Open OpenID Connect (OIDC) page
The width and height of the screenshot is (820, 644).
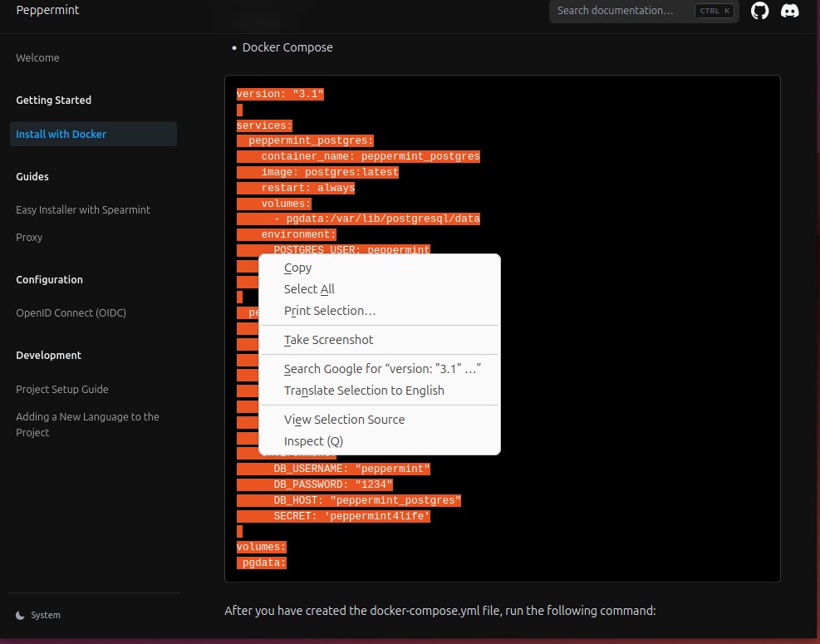(71, 312)
